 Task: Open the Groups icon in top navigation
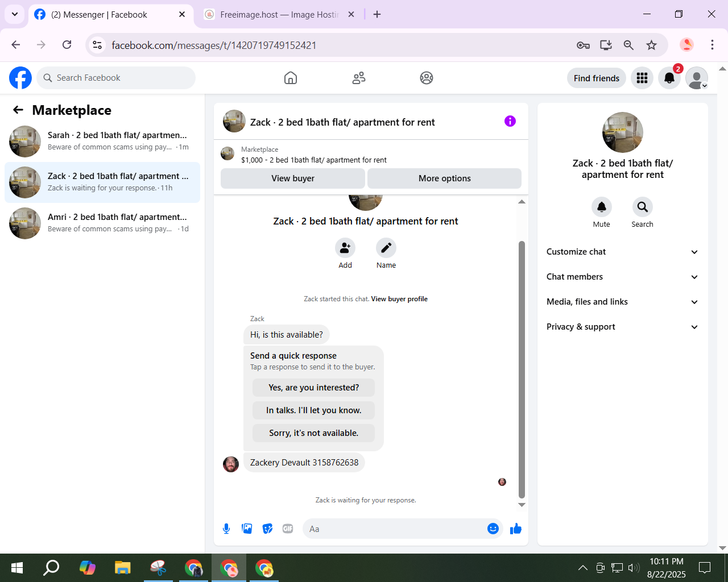[427, 78]
